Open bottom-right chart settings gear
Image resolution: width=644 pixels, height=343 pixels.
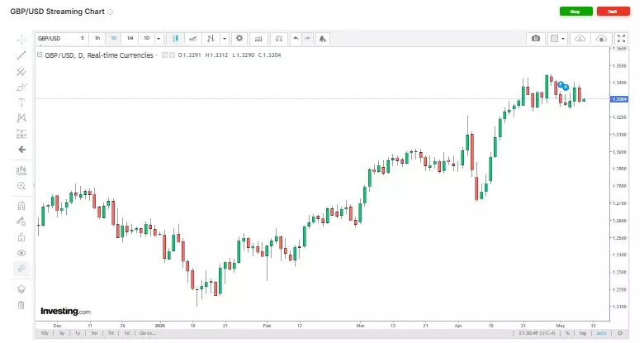[x=620, y=333]
